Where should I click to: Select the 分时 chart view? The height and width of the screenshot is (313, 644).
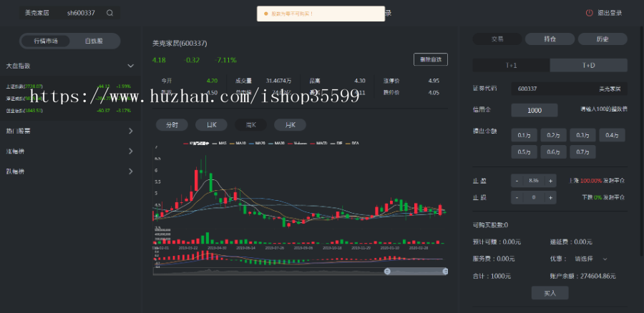[172, 125]
